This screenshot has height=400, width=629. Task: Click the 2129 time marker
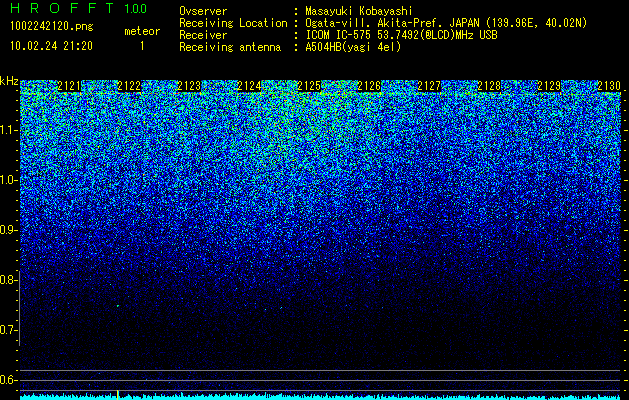click(549, 86)
